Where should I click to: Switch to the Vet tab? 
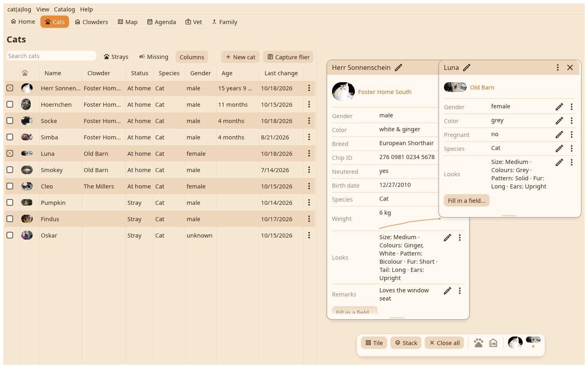194,22
